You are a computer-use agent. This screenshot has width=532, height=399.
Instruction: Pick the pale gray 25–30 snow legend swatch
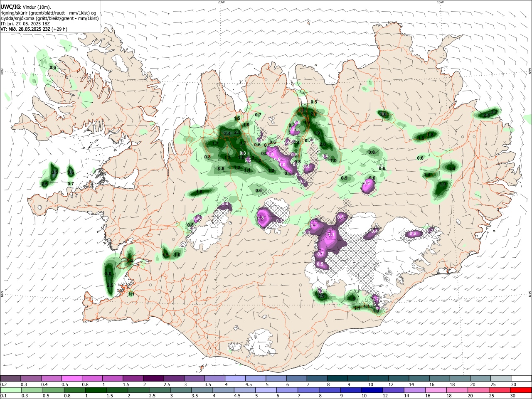(500, 378)
